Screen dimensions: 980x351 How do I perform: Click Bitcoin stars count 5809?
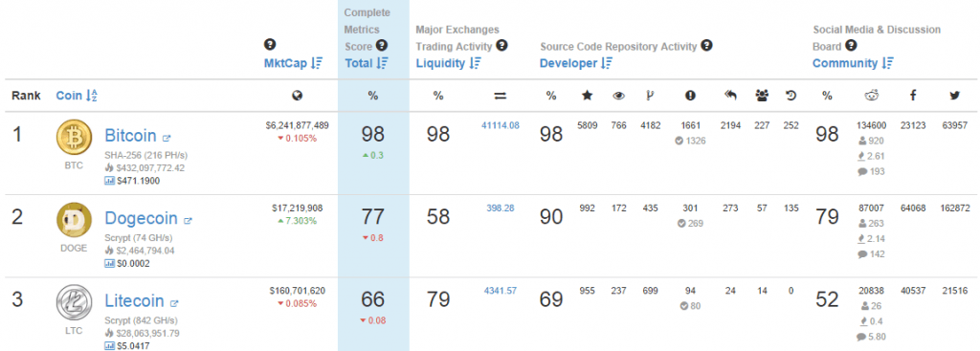(x=587, y=125)
